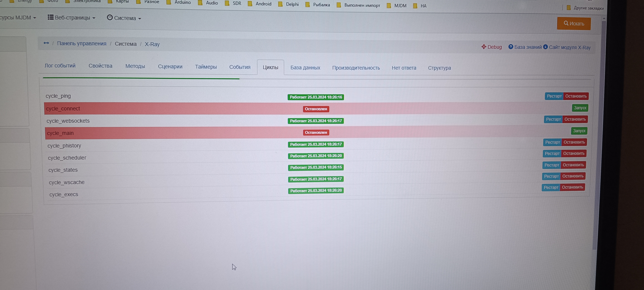Click the Debug target icon

click(x=484, y=47)
